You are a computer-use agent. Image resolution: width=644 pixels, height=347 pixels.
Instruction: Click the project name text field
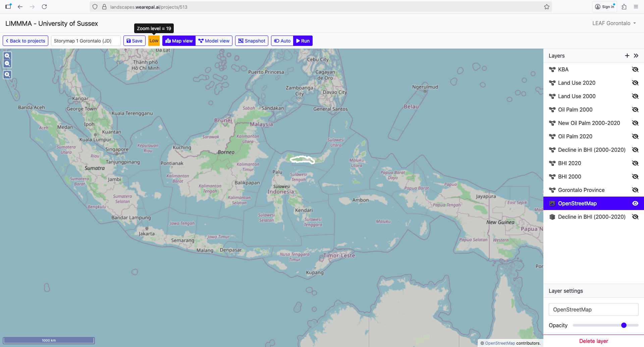tap(86, 41)
